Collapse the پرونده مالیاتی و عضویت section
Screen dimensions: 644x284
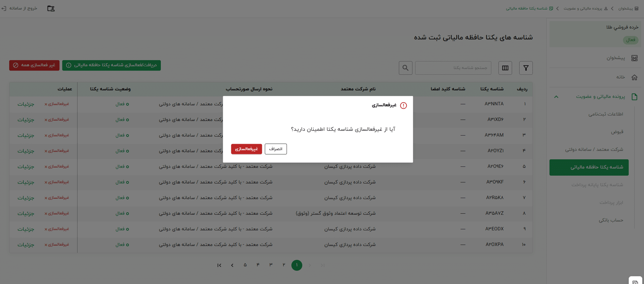click(x=556, y=97)
